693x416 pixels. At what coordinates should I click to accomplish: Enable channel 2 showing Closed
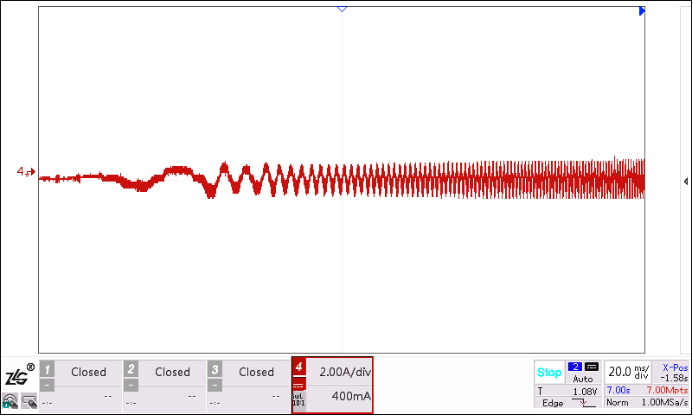point(172,372)
